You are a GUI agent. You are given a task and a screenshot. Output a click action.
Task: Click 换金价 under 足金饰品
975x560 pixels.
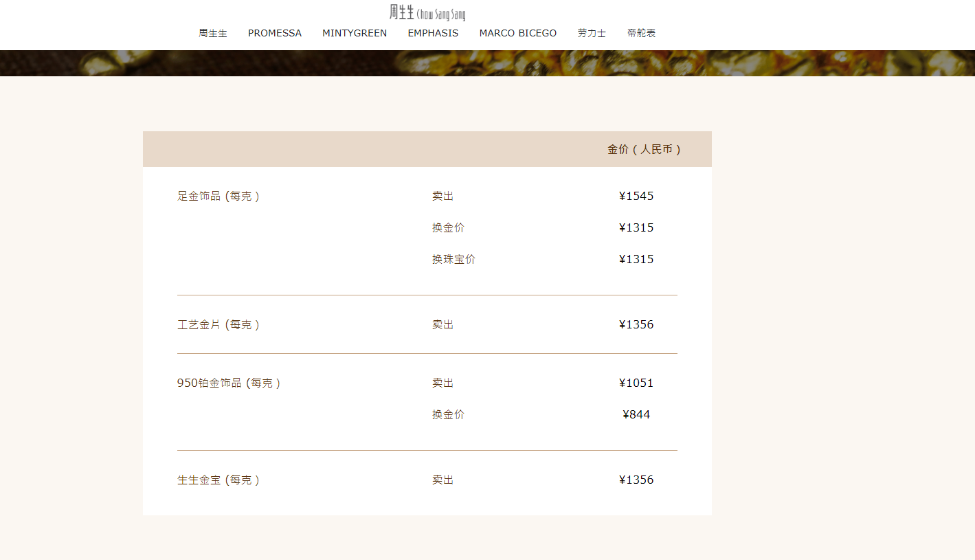pyautogui.click(x=448, y=227)
